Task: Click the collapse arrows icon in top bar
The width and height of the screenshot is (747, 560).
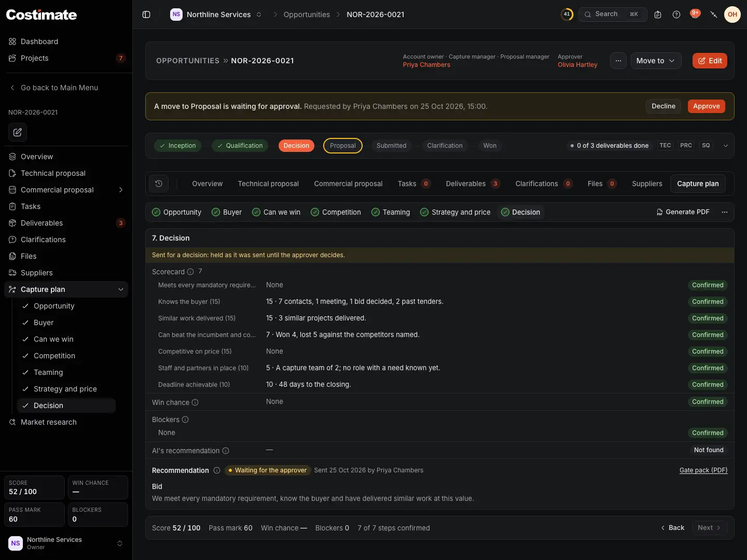Action: point(714,15)
